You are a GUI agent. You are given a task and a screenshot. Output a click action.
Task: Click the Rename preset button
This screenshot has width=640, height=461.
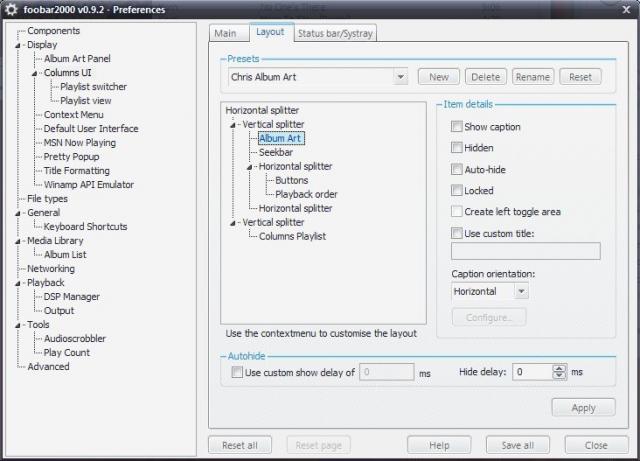click(533, 77)
